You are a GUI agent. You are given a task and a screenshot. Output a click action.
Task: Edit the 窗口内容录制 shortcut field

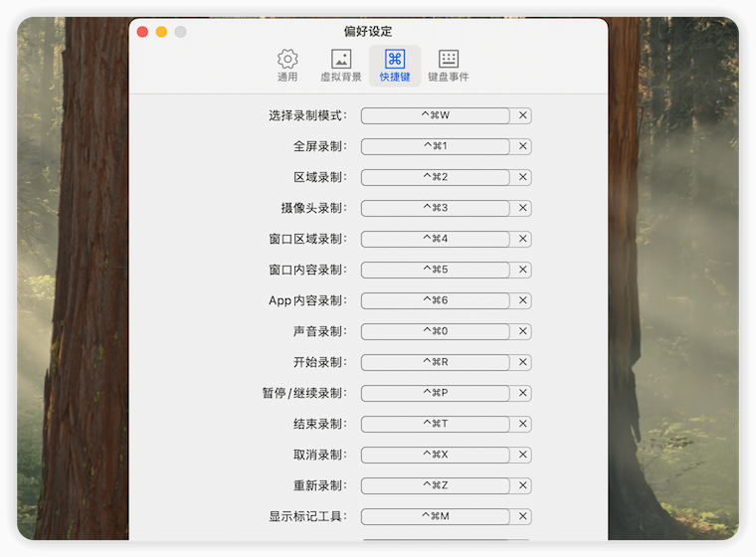click(x=435, y=270)
